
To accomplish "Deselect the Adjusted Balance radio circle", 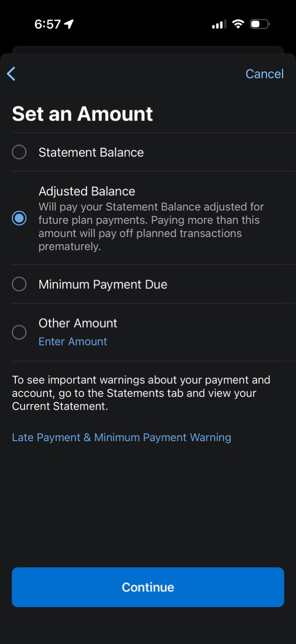I will (19, 218).
